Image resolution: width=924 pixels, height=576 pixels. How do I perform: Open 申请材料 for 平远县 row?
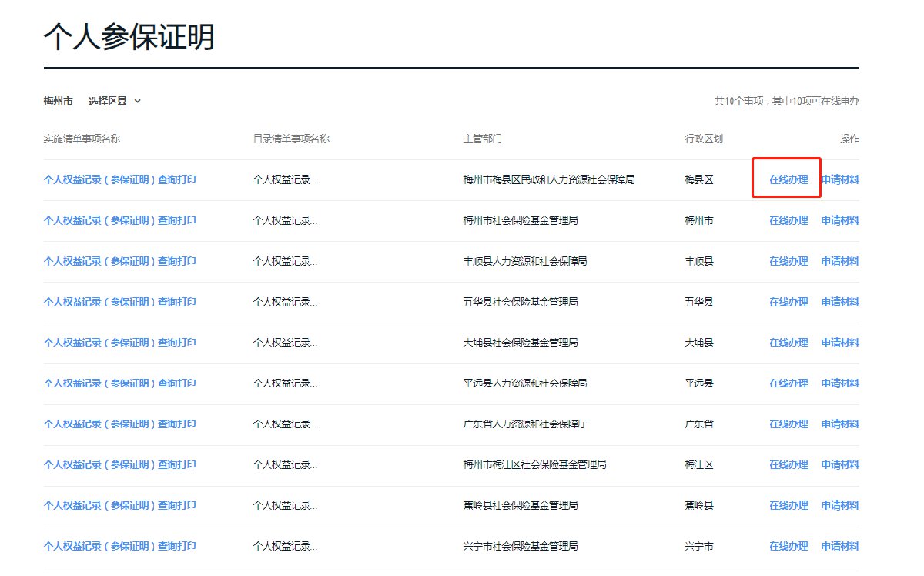[839, 383]
